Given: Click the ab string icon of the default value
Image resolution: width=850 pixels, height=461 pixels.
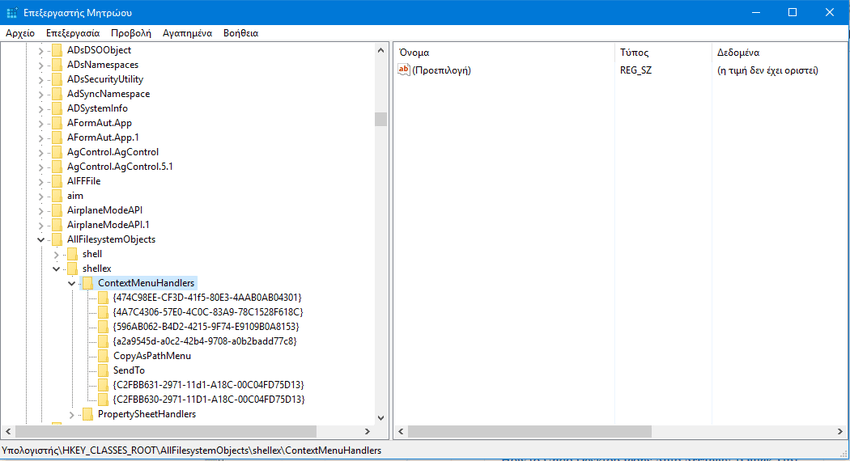Looking at the screenshot, I should pos(404,70).
